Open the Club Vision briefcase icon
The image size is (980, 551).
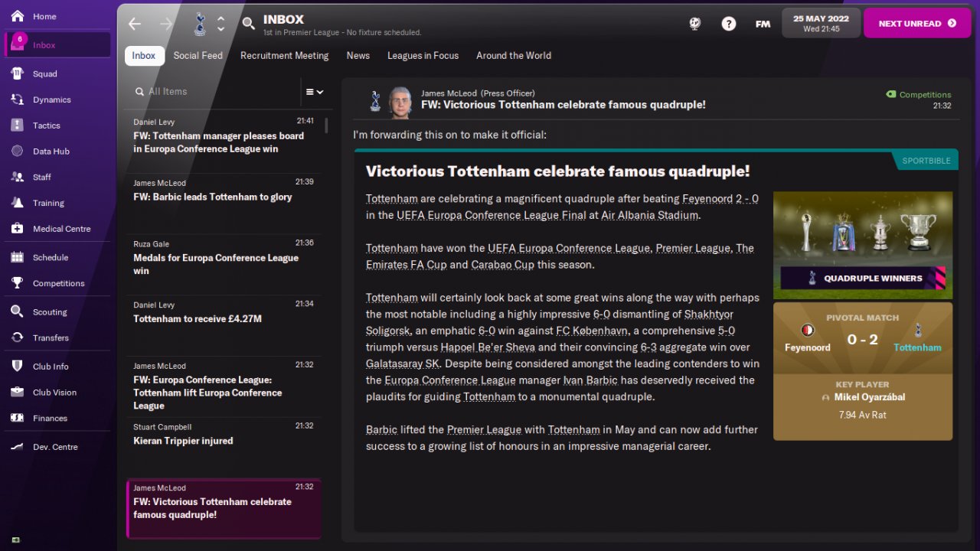17,393
